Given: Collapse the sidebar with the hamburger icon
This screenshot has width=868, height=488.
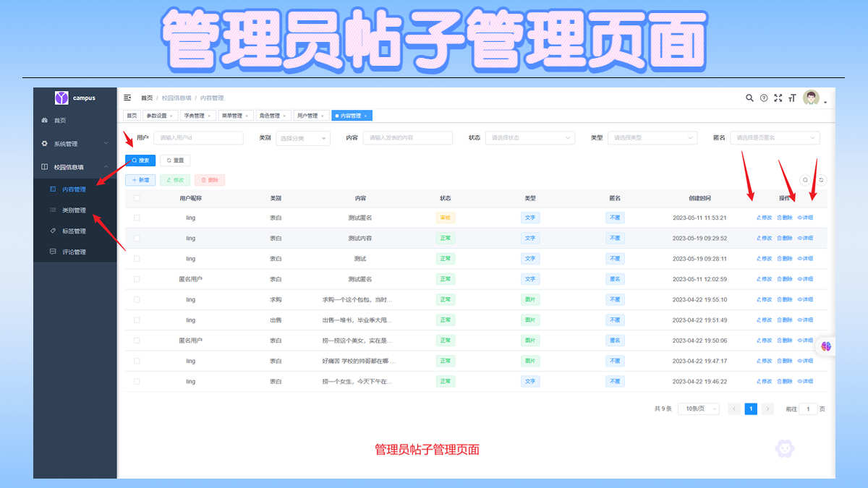Looking at the screenshot, I should click(128, 98).
